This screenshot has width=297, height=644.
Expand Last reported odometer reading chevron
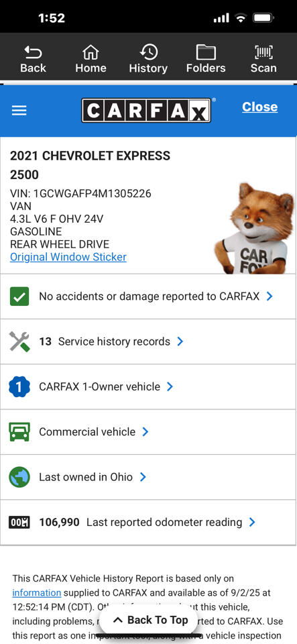[252, 522]
